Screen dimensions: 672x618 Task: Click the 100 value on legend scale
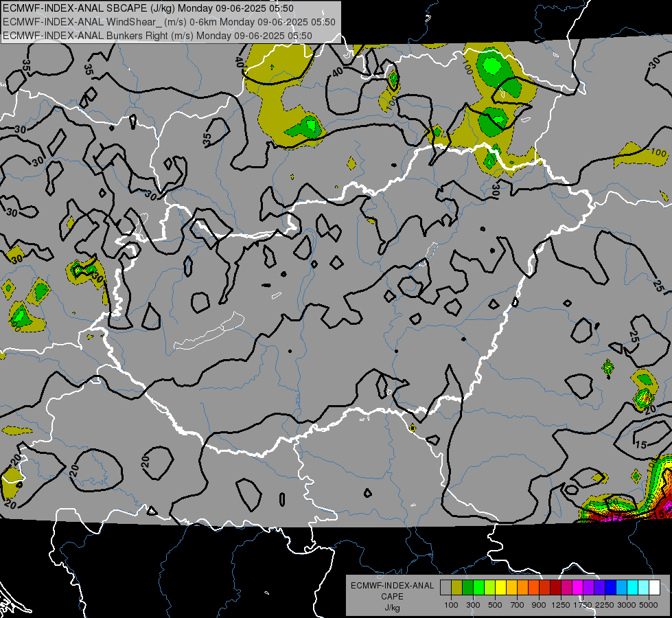pos(451,605)
